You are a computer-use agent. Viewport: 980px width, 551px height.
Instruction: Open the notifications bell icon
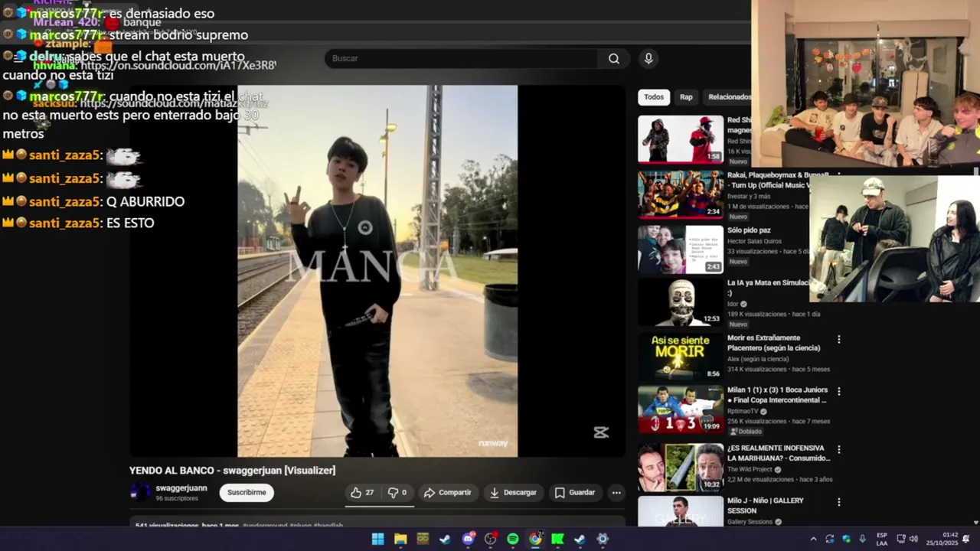click(966, 539)
